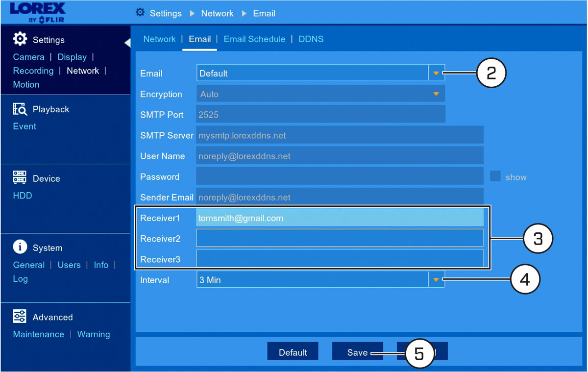Select Network in the sidebar

click(x=83, y=71)
